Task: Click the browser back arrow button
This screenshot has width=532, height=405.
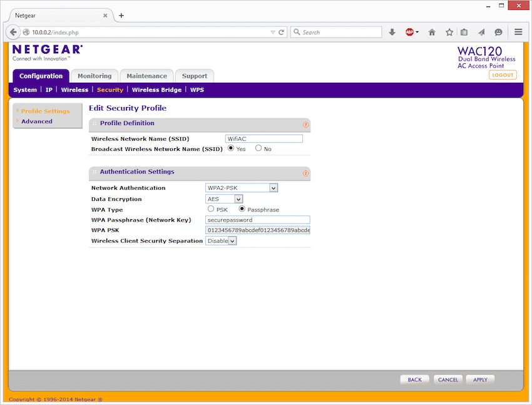Action: pos(13,32)
